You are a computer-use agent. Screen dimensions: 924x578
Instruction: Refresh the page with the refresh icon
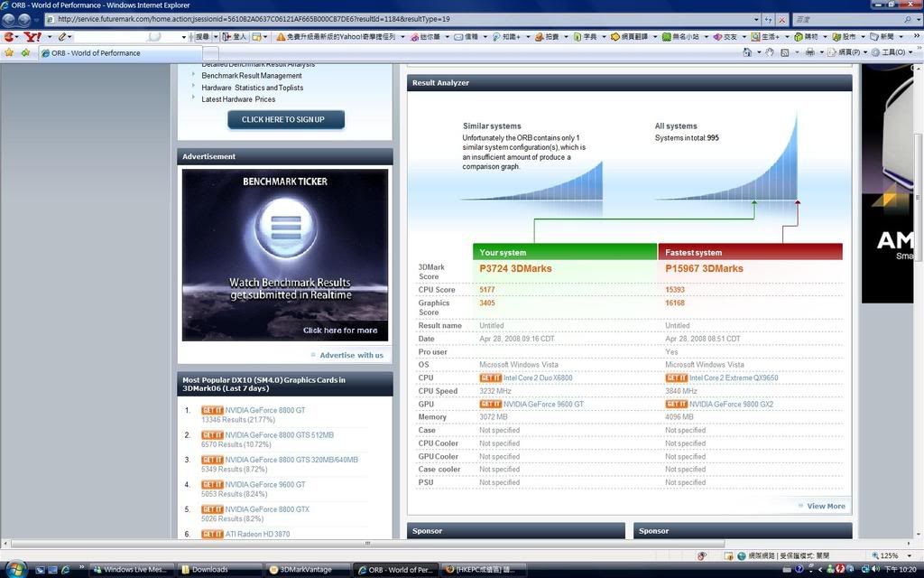coord(769,20)
